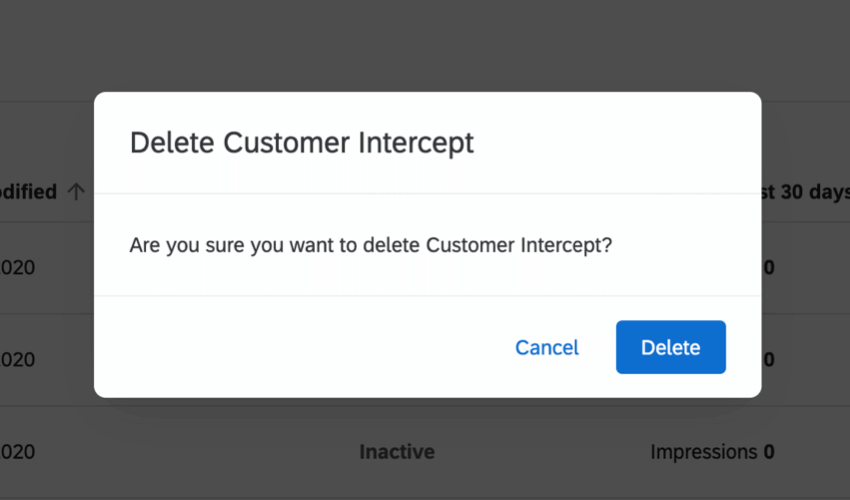Click the Inactive status label
Image resolution: width=850 pixels, height=500 pixels.
pyautogui.click(x=397, y=452)
